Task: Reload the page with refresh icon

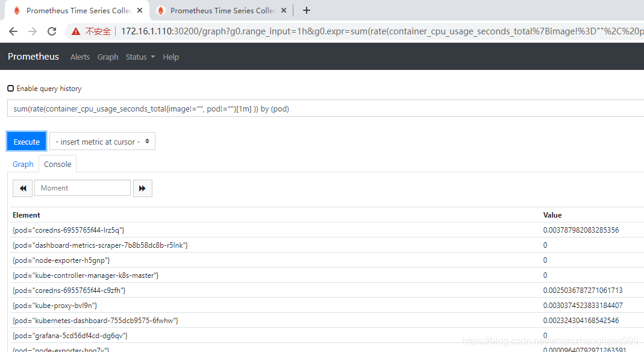Action: (x=52, y=31)
